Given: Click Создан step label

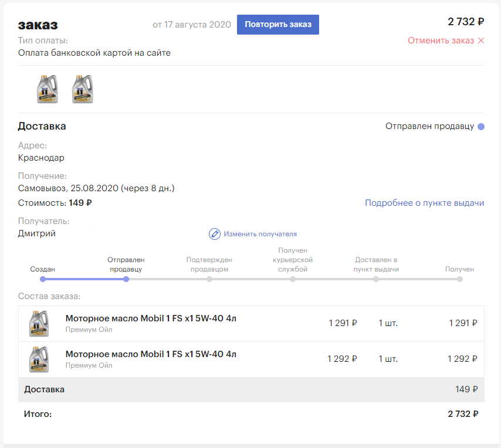Looking at the screenshot, I should tap(42, 269).
